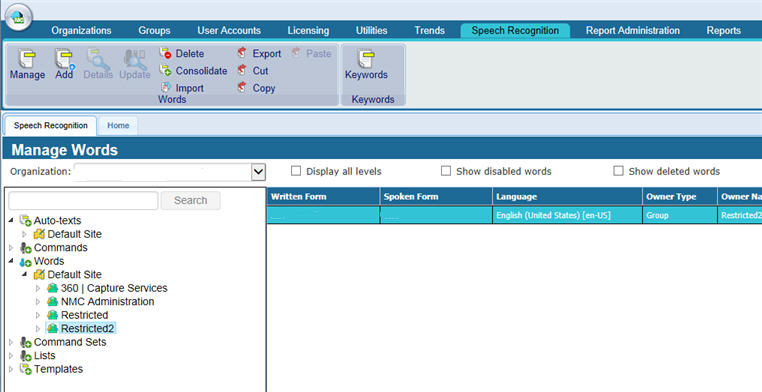Click the Add word icon
Image resolution: width=762 pixels, height=392 pixels.
64,59
